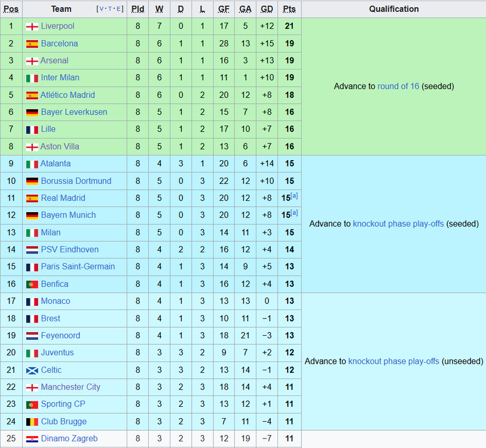
Task: Open the Paris Saint-Germain team link
Action: tap(78, 266)
